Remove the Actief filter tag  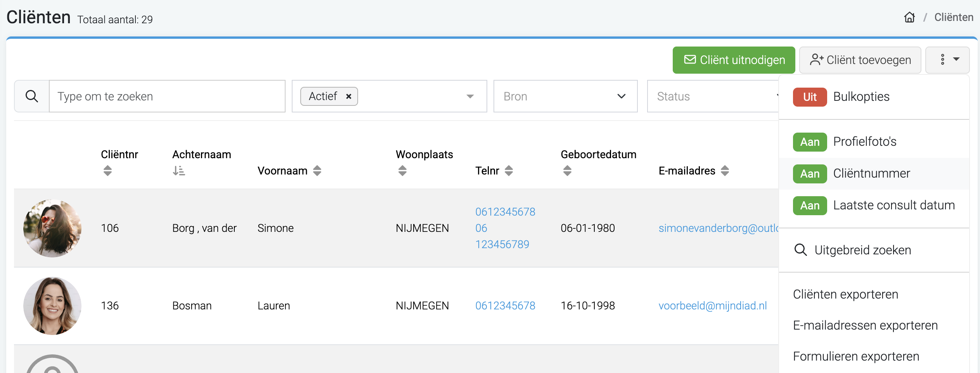(x=349, y=97)
